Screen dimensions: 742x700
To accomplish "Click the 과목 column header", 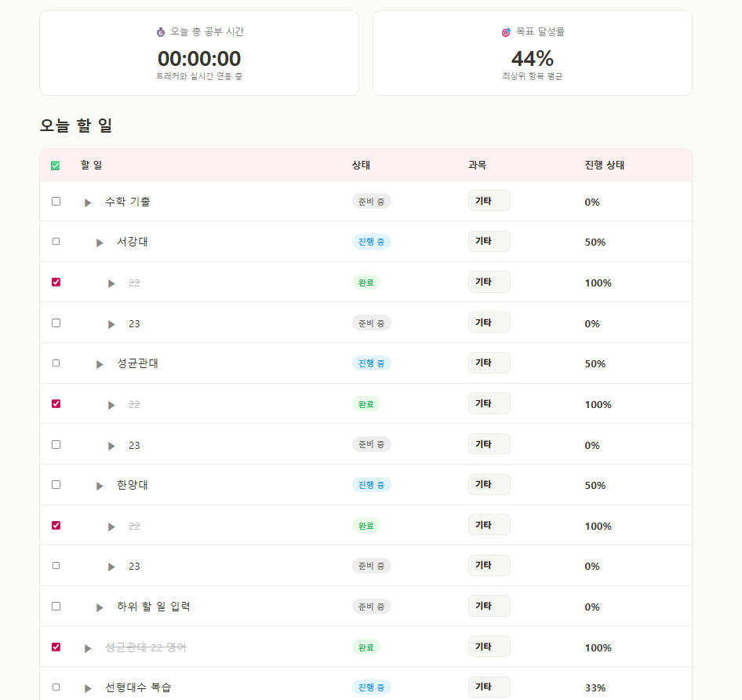I will pos(477,166).
